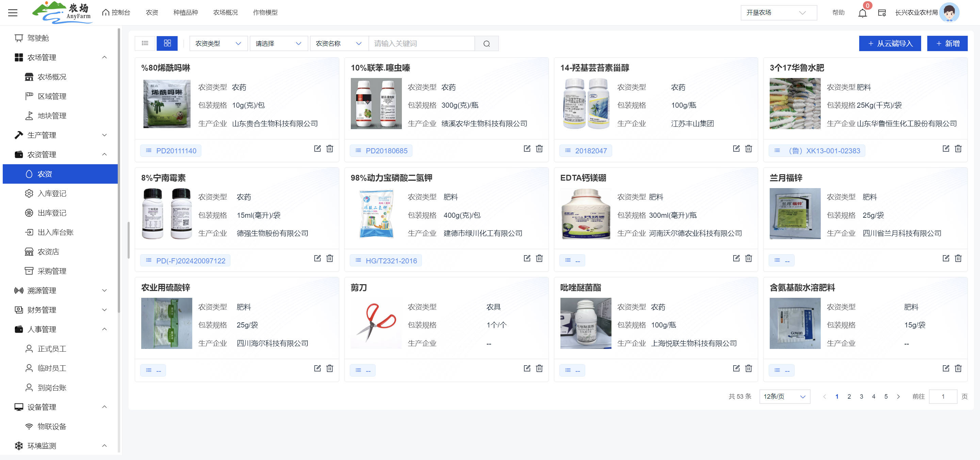Screen dimensions: 980x460
Task: Switch to grid card view
Action: tap(167, 43)
